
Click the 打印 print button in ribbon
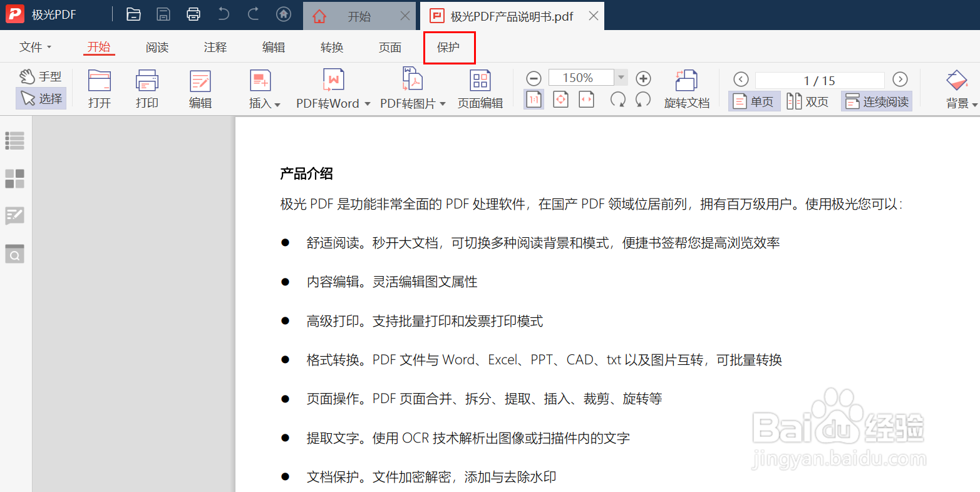coord(147,89)
